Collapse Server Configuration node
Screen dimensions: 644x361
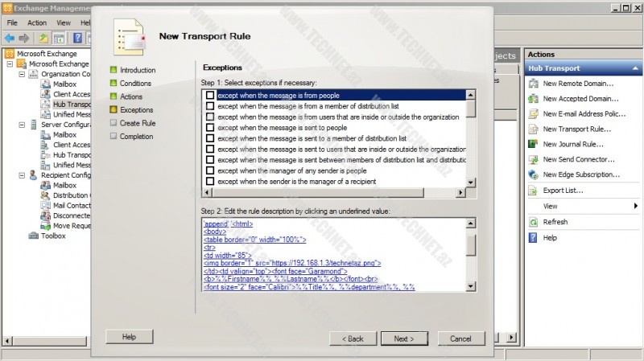click(22, 125)
